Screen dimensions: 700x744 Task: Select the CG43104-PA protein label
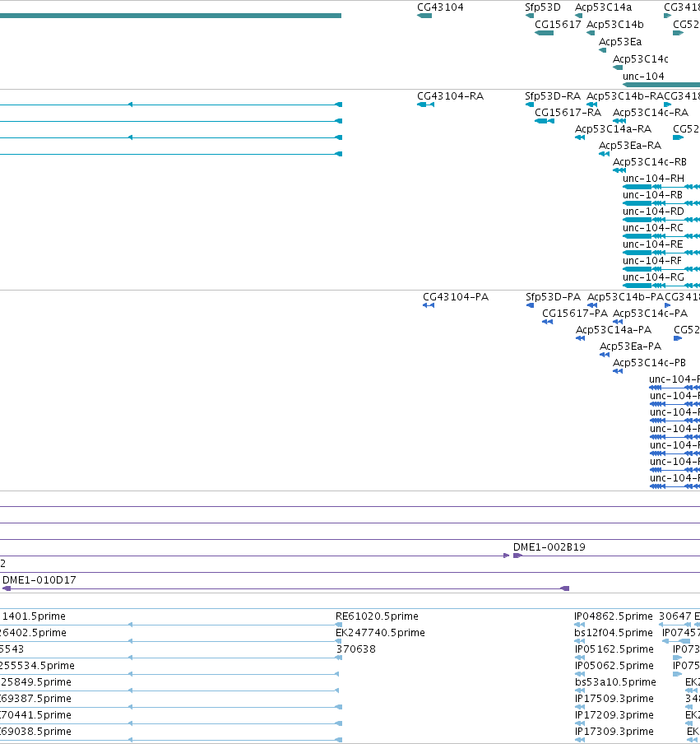pyautogui.click(x=456, y=296)
